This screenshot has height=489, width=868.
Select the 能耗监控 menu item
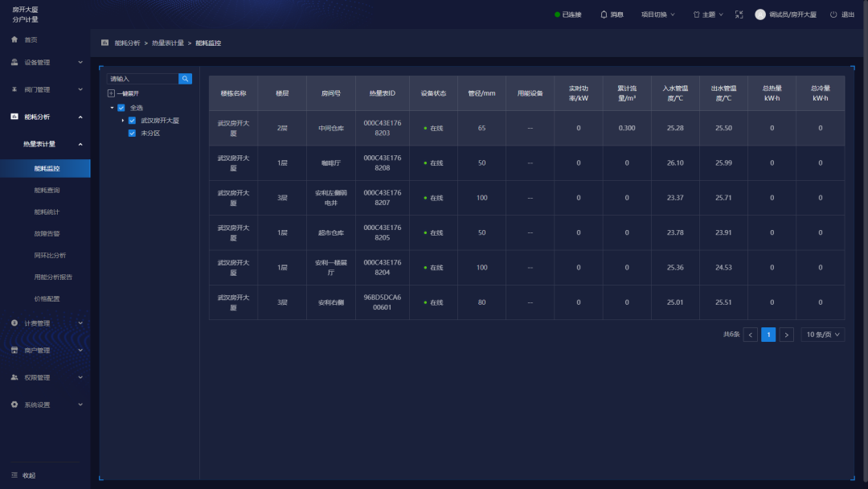pyautogui.click(x=45, y=168)
